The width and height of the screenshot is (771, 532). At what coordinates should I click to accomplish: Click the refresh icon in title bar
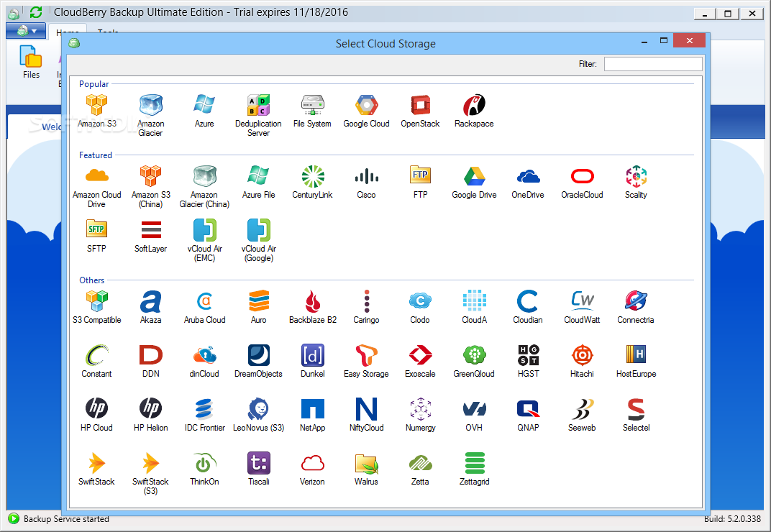point(35,12)
